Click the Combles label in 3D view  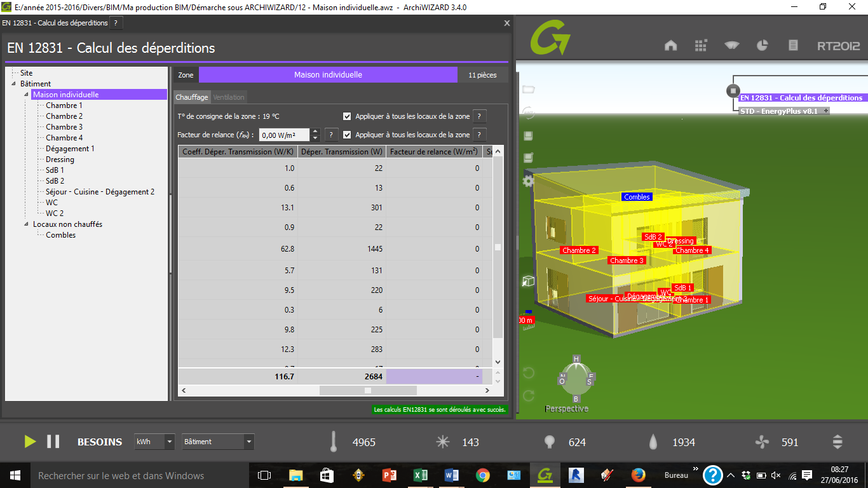(x=637, y=197)
